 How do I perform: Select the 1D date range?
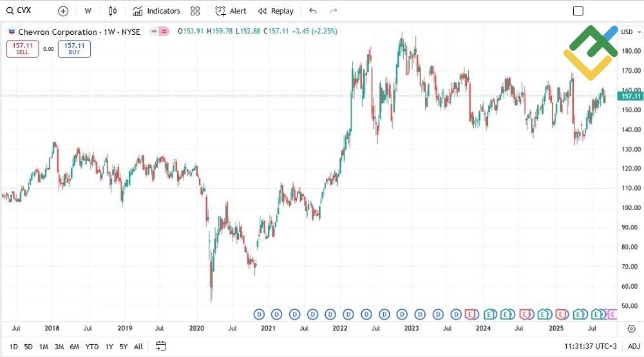(x=14, y=347)
